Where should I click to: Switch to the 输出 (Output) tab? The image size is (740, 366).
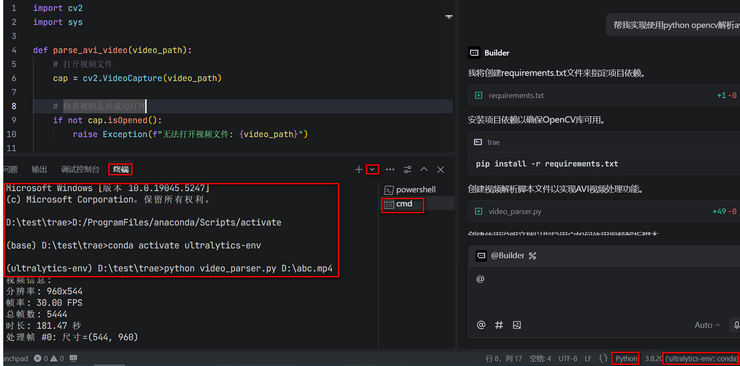pyautogui.click(x=39, y=169)
